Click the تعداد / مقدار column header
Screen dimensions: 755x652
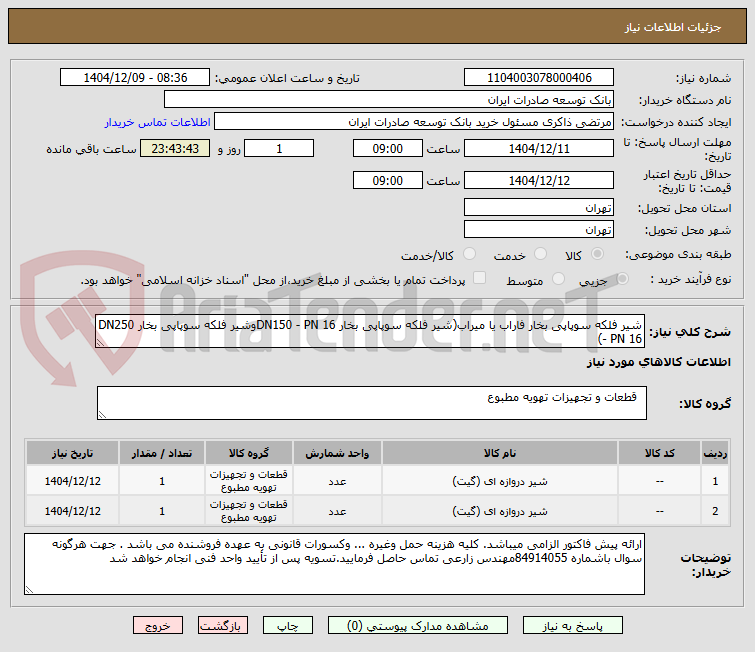click(x=162, y=453)
